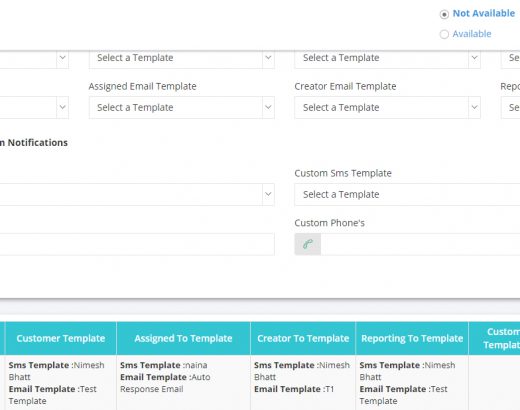
Task: Click the Customer Template column header
Action: (61, 338)
